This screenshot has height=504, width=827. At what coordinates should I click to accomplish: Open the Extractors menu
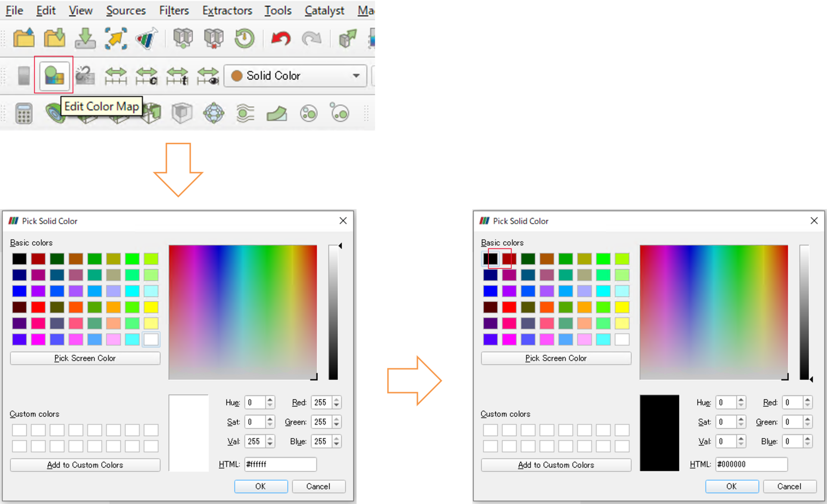pyautogui.click(x=227, y=10)
